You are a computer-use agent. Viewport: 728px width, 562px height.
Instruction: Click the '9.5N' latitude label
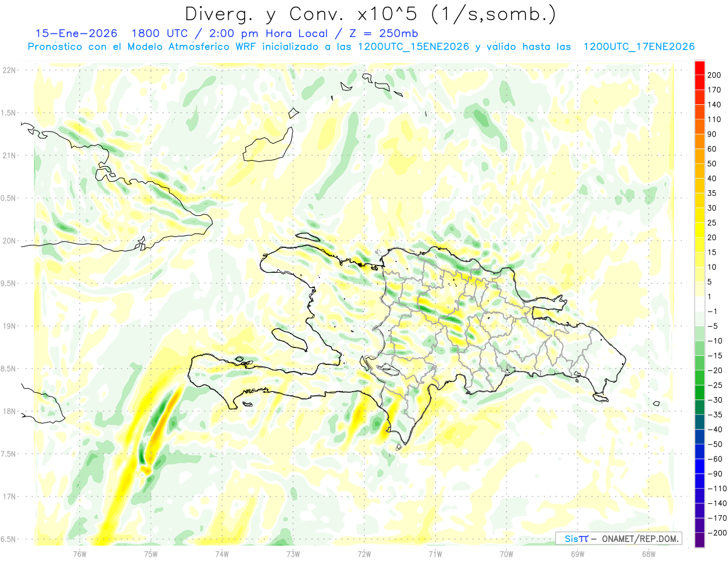[9, 284]
